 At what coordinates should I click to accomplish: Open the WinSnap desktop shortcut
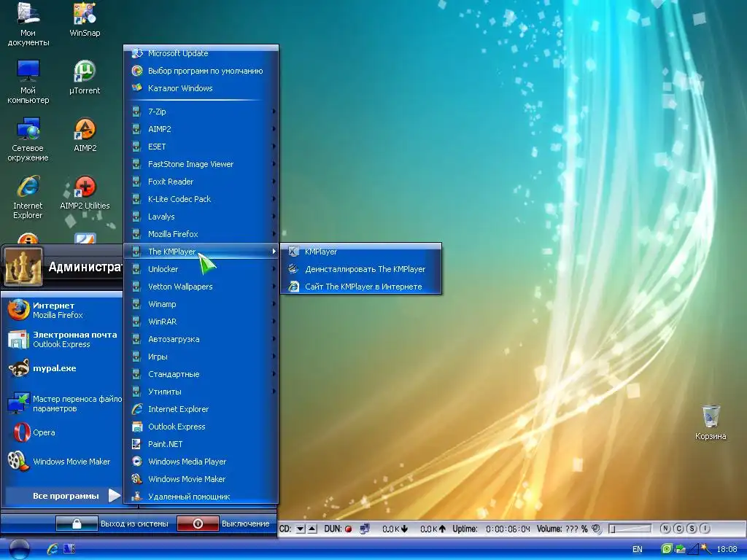tap(85, 19)
